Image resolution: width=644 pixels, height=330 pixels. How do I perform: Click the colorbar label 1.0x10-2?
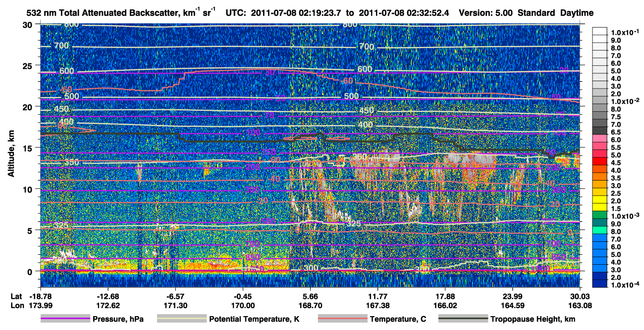(624, 101)
